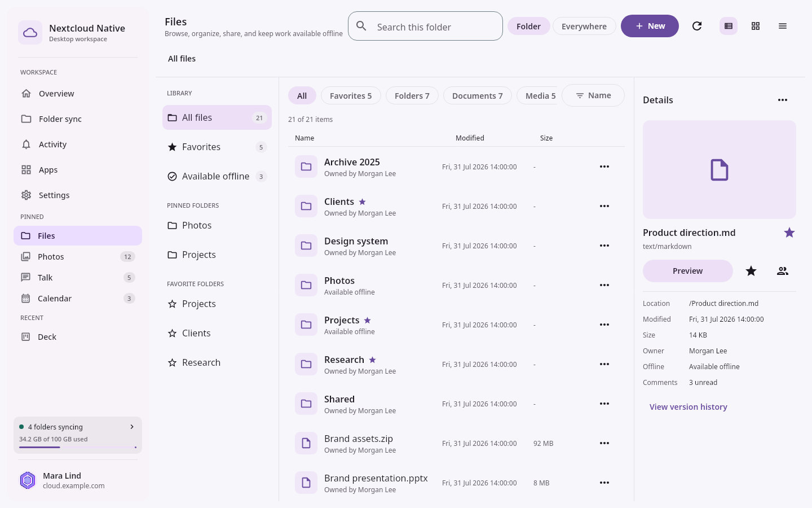
Task: Click the Nextcloud cloud logo icon
Action: tap(30, 33)
